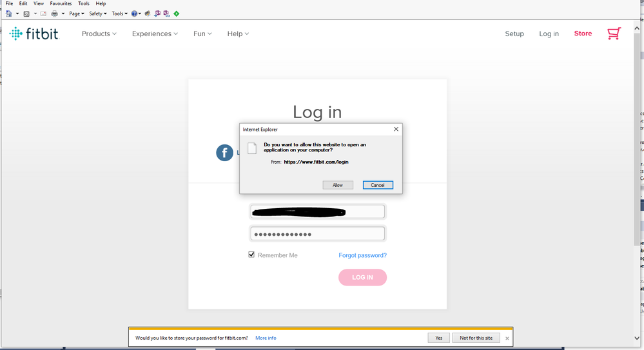
Task: Click the email input field
Action: pos(317,211)
